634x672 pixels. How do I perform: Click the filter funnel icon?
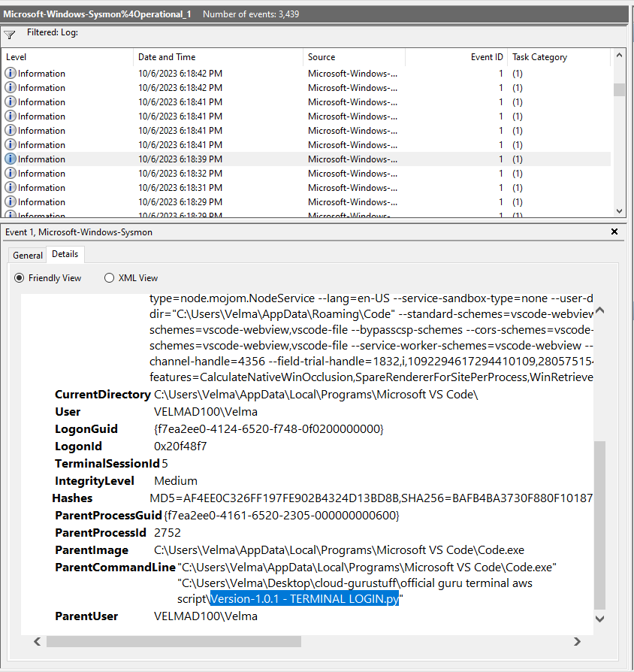[x=10, y=35]
